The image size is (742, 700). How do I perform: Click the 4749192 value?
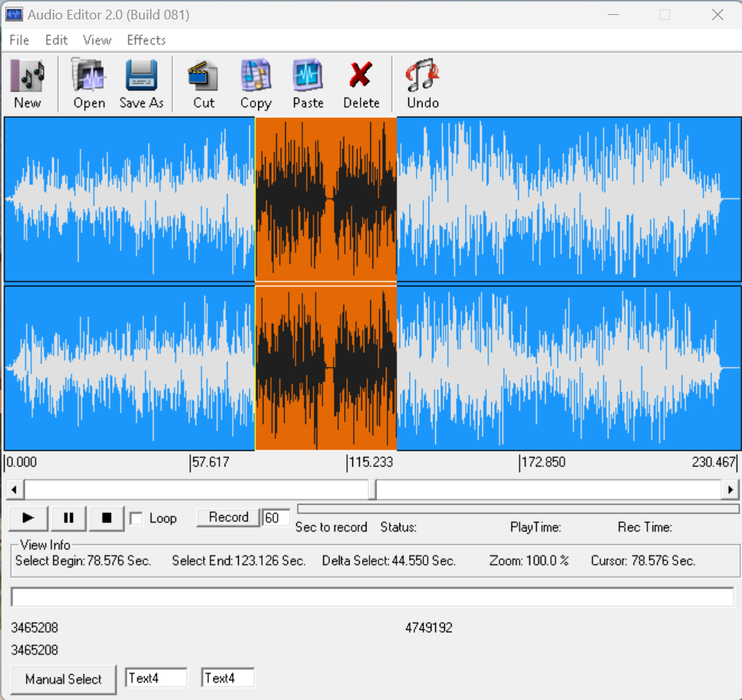(428, 628)
